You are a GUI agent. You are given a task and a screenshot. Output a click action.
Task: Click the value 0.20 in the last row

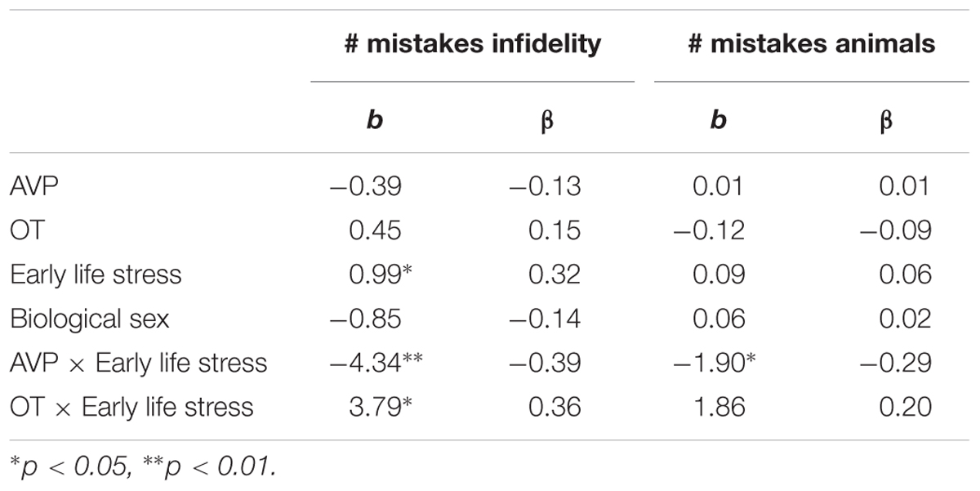pyautogui.click(x=904, y=406)
